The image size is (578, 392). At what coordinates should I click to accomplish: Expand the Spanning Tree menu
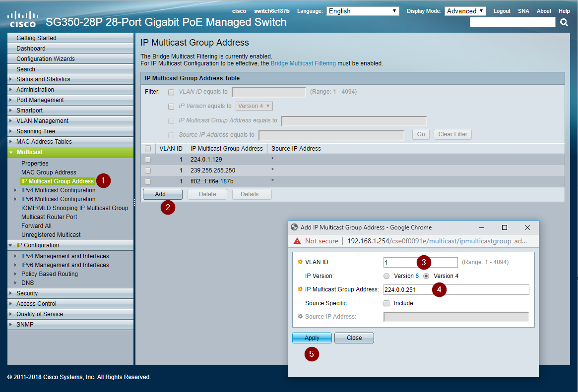(x=70, y=131)
